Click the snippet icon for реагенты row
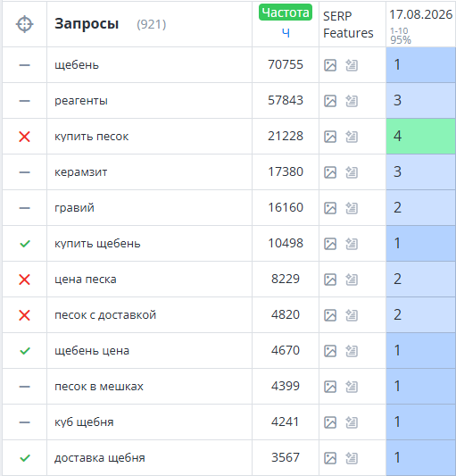The width and height of the screenshot is (456, 476). coord(352,101)
